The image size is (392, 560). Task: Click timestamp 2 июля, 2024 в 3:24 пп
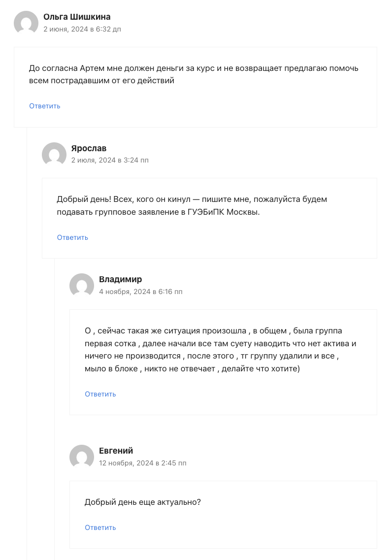pyautogui.click(x=110, y=161)
